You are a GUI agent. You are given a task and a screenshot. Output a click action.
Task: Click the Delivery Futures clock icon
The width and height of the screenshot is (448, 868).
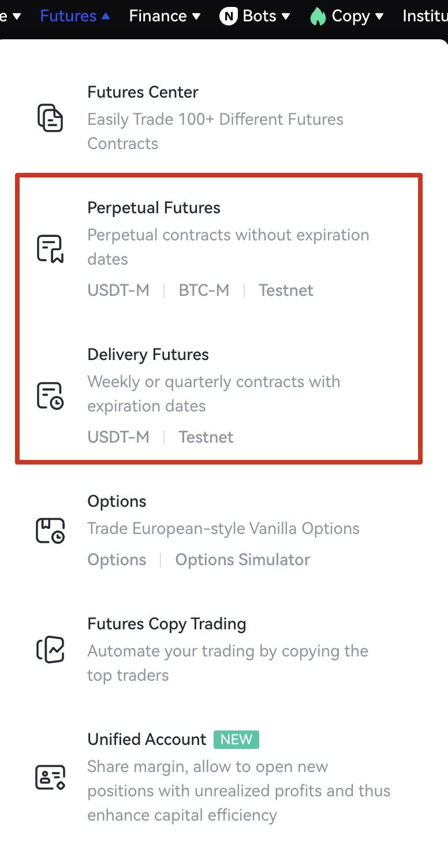click(50, 396)
